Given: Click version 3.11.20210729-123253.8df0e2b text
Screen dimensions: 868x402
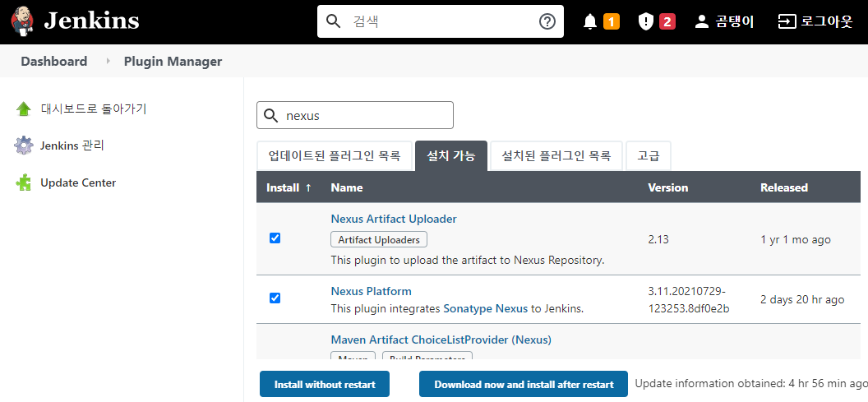Looking at the screenshot, I should [689, 300].
